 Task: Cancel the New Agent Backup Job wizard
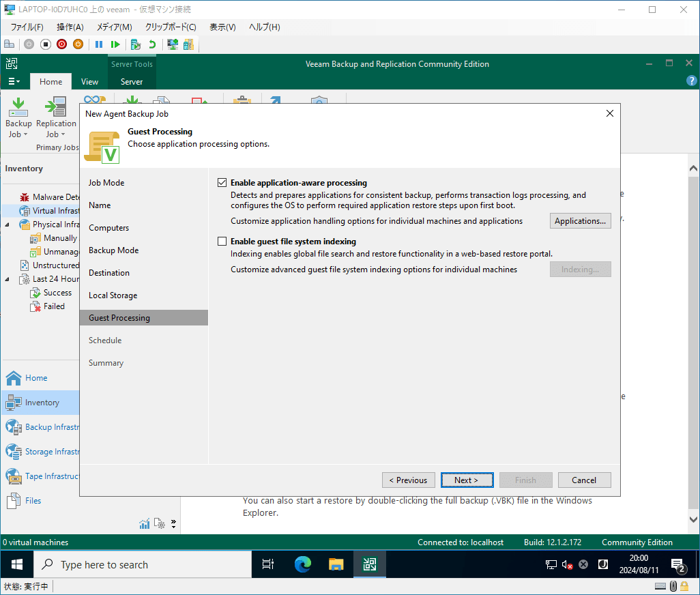[x=584, y=480]
